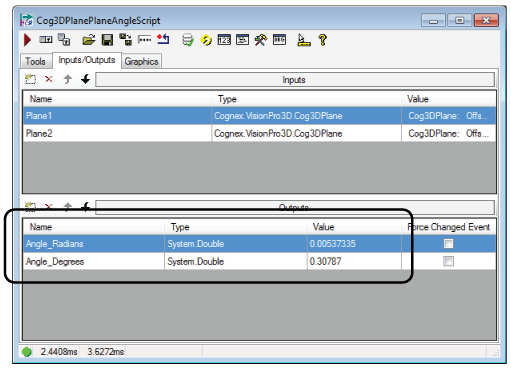Viewport: 511px width, 368px height.
Task: Click the Force Changed Event column header
Action: (x=449, y=227)
